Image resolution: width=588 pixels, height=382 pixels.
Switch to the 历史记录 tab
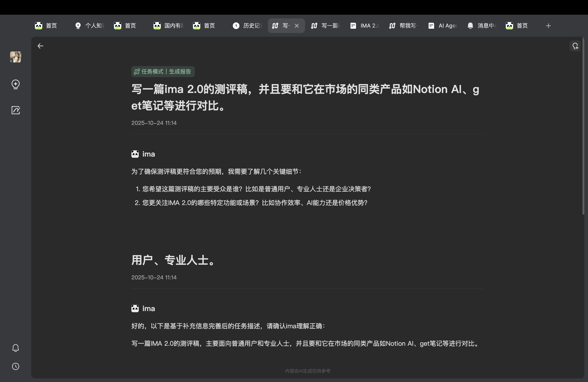tap(247, 26)
